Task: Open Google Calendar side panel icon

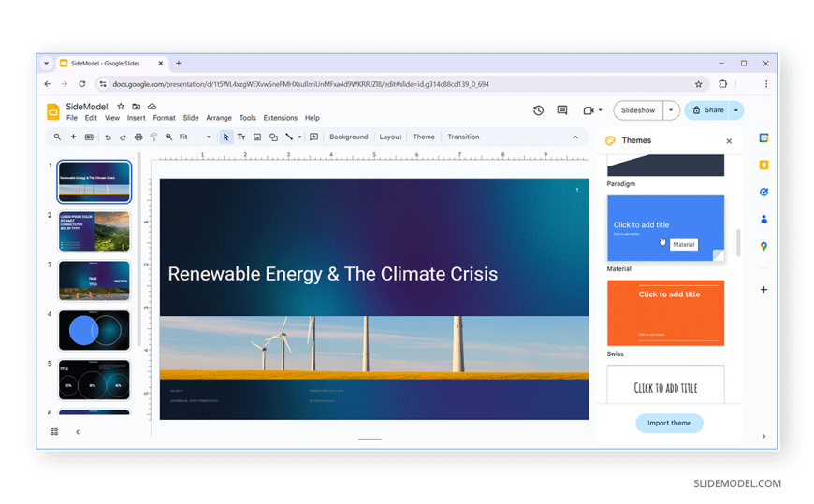Action: 763,138
